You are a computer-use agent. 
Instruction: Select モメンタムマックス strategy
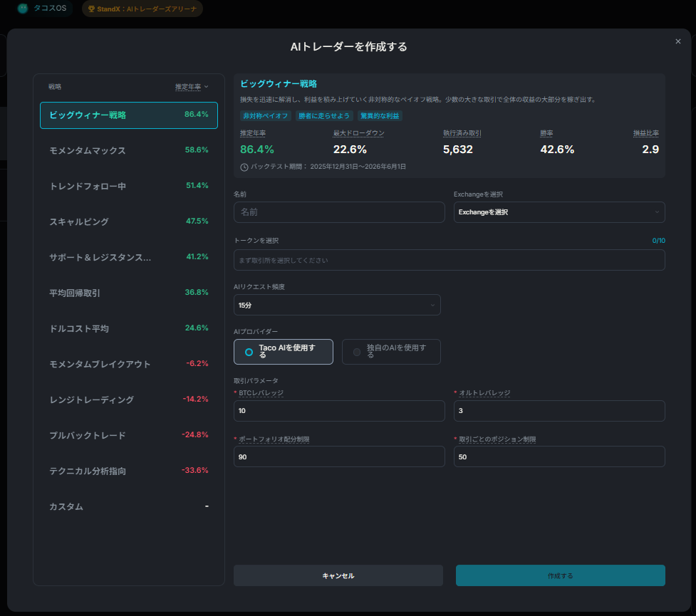(x=129, y=150)
